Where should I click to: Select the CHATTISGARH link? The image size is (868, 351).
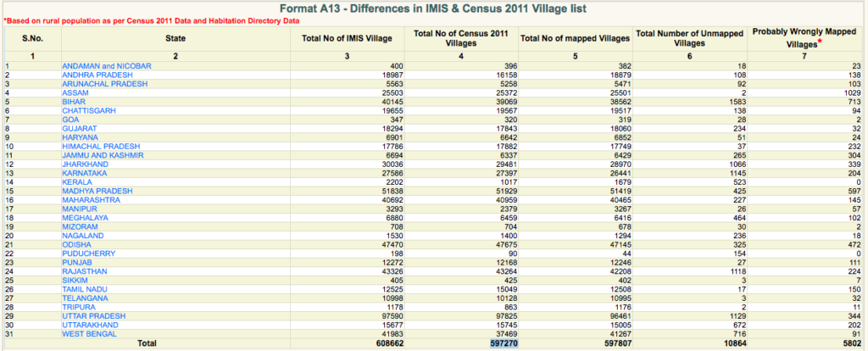click(88, 111)
